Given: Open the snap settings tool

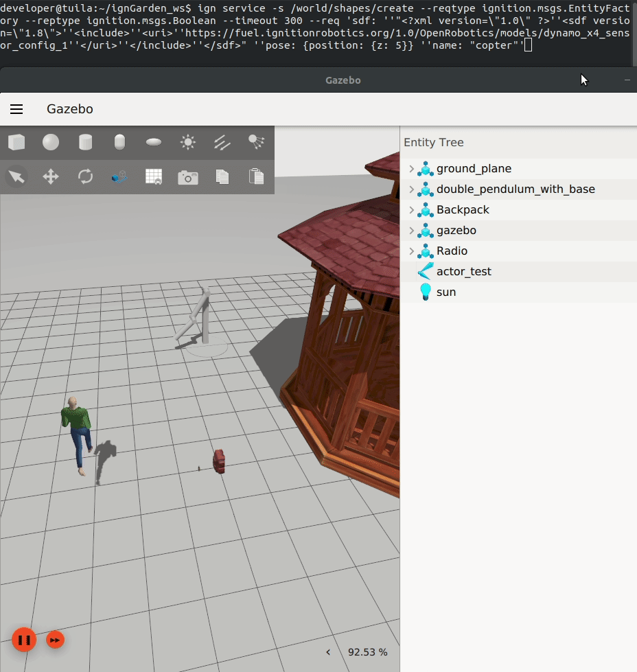Looking at the screenshot, I should point(119,176).
